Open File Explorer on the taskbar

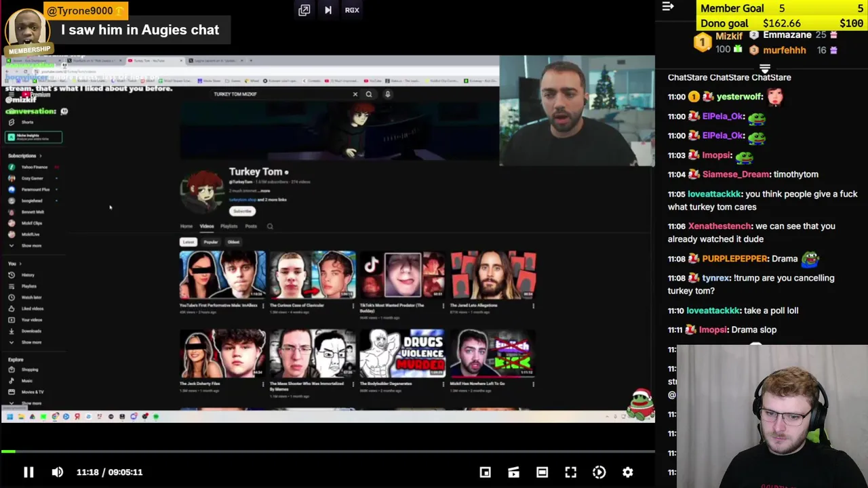coord(21,417)
